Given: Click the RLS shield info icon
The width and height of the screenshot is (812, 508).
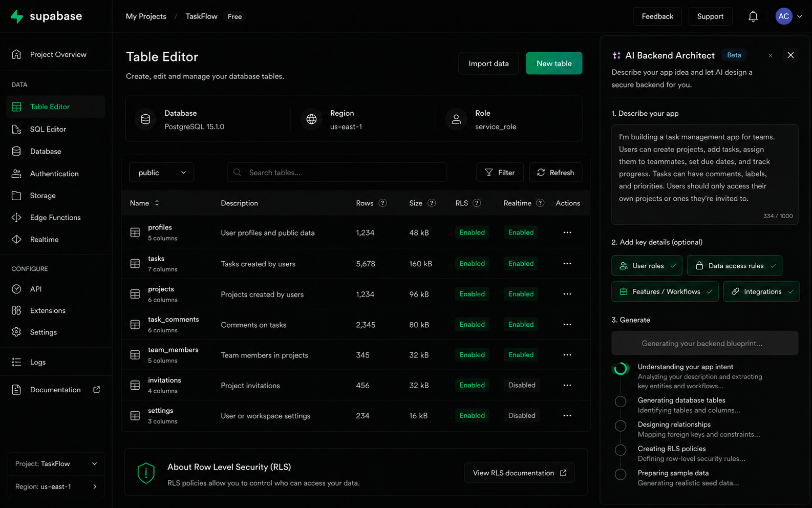Looking at the screenshot, I should pos(146,473).
